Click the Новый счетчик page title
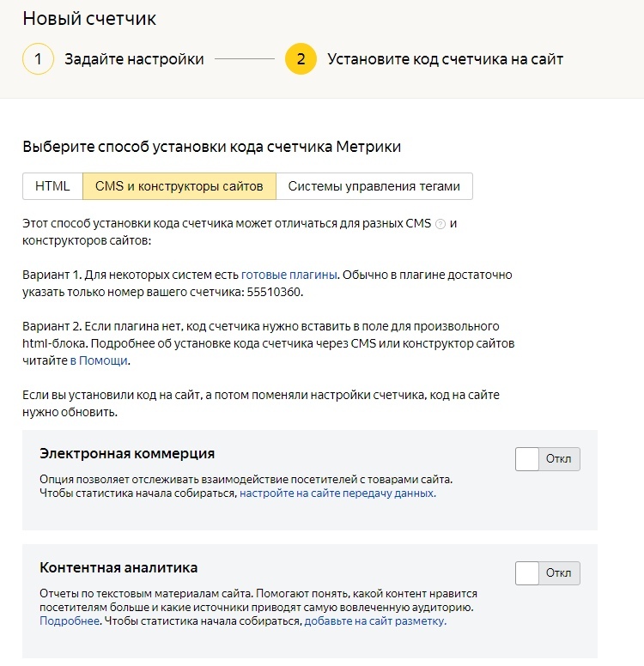This screenshot has width=644, height=666. click(x=89, y=18)
